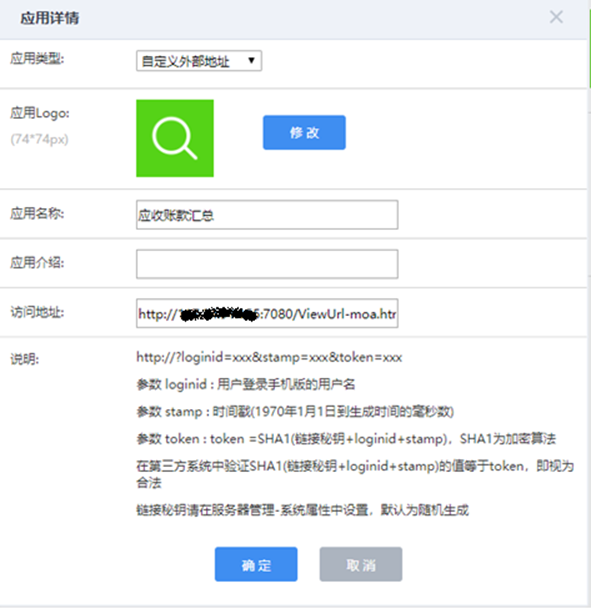Click the green scrollbar at right edge
This screenshot has height=609, width=591.
click(x=589, y=49)
